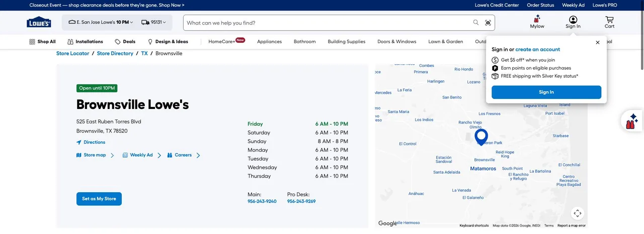Click Report a map error
Screen dimensions: 644x234
click(572, 225)
